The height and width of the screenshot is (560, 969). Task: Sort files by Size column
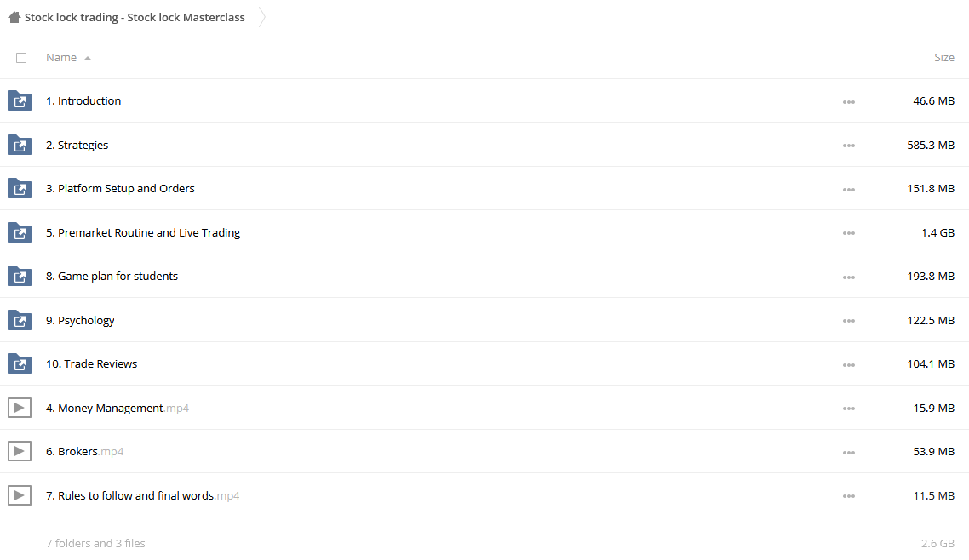pyautogui.click(x=943, y=57)
